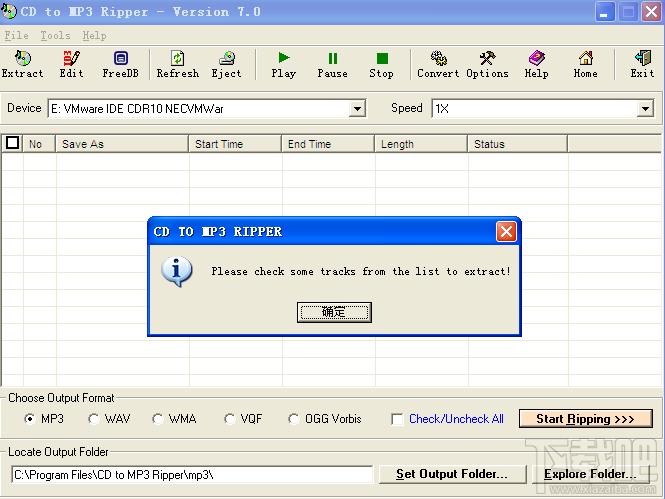Click the info icon in dialog
Screen dimensions: 665x499
coord(177,271)
